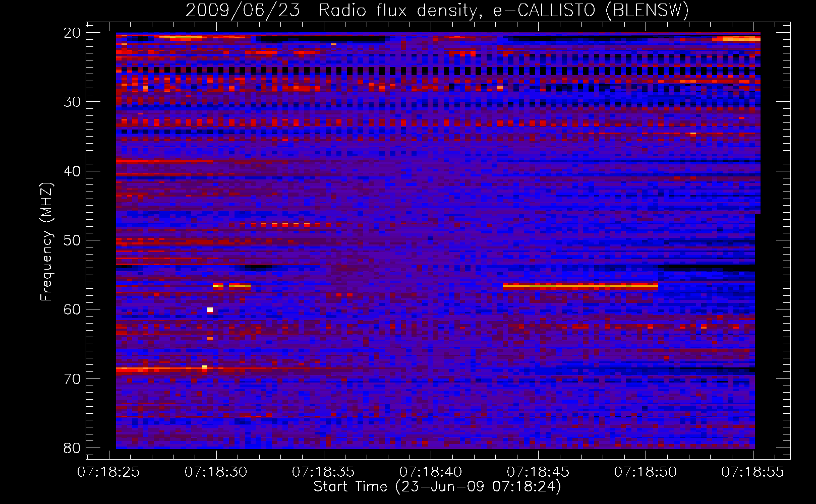Click the '20' frequency tick label

click(72, 33)
